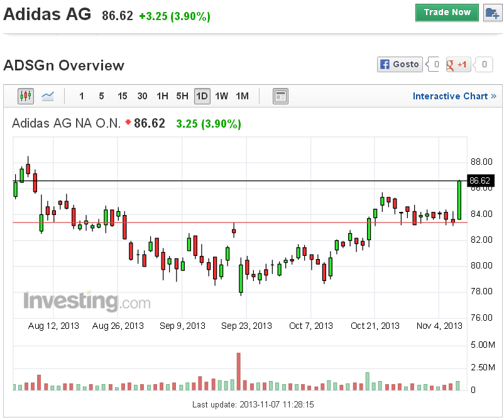Image resolution: width=504 pixels, height=420 pixels.
Task: Switch to the area line chart icon
Action: pos(48,96)
